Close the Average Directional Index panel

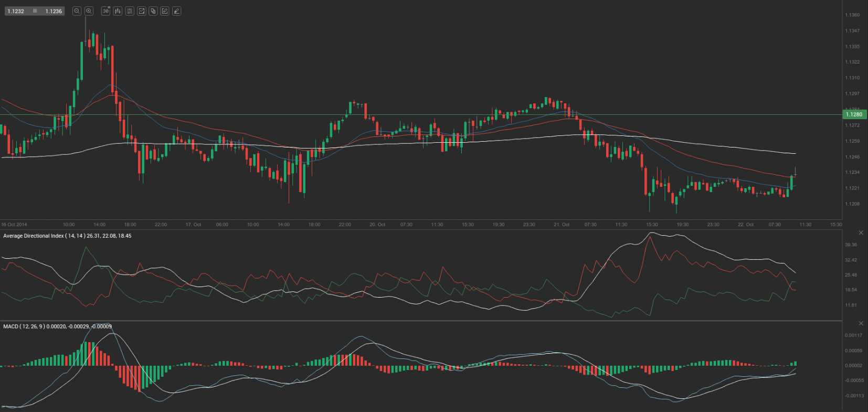[861, 233]
